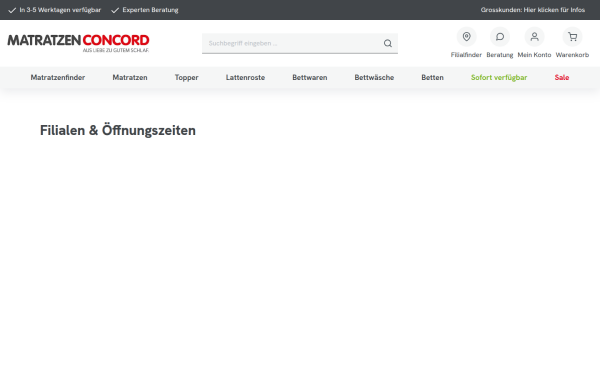Open the Filialfinder location pin icon
Viewport: 600px width, 375px height.
(x=466, y=37)
